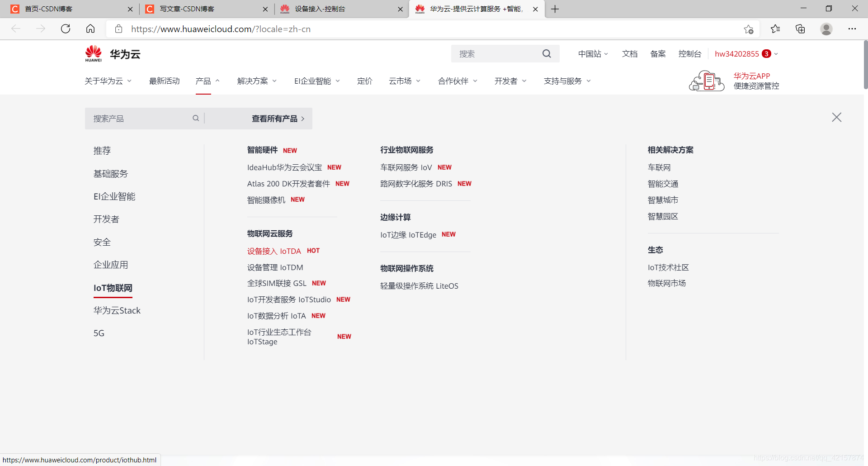Close the 写文章-CSDN博客 tab
Viewport: 868px width, 466px height.
coord(265,9)
